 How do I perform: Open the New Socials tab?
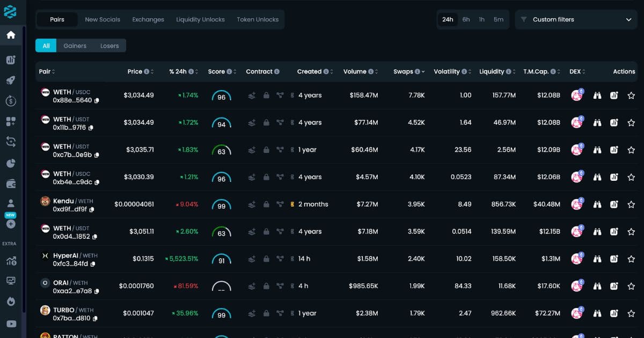coord(103,19)
